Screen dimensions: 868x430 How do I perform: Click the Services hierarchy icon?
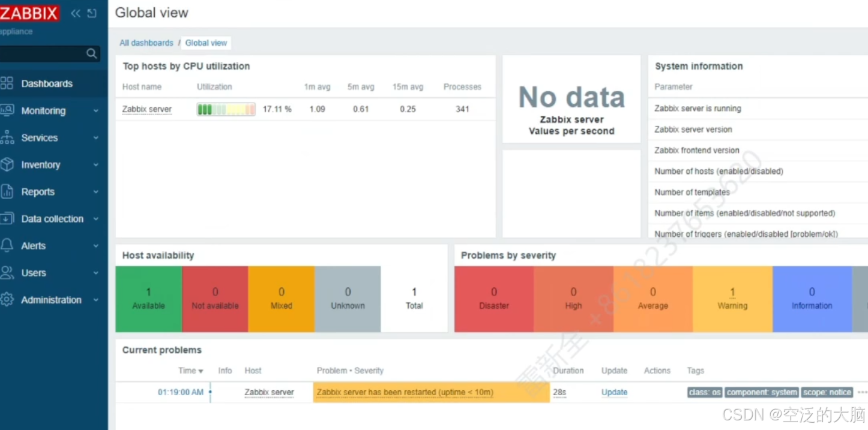click(x=7, y=137)
